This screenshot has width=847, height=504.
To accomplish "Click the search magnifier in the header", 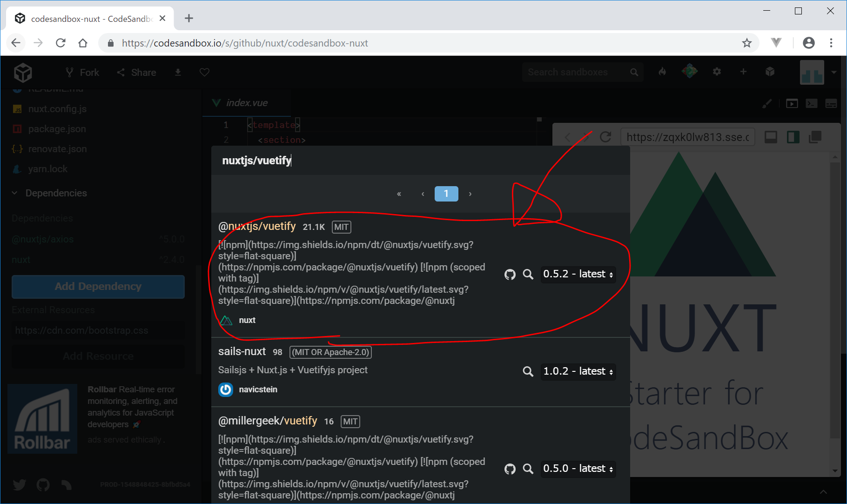I will (634, 72).
